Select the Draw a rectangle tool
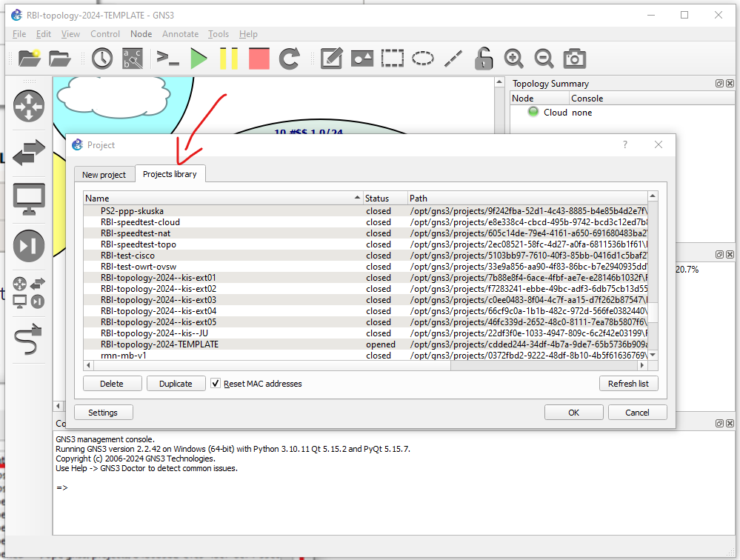 [x=393, y=59]
